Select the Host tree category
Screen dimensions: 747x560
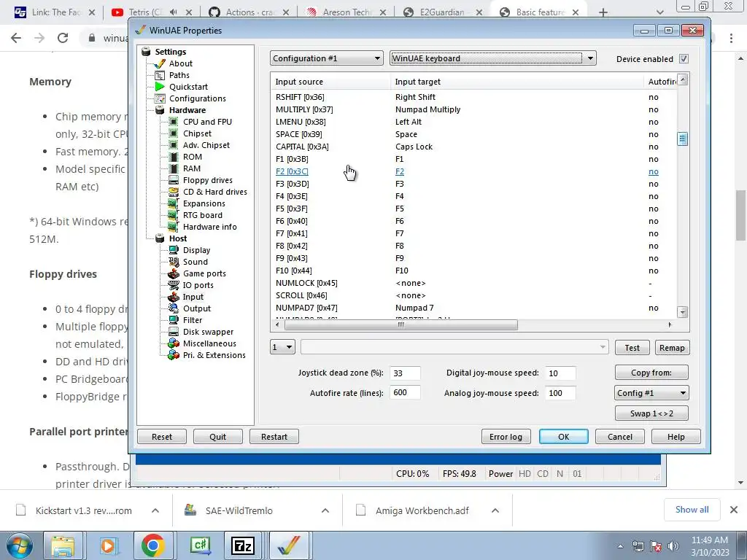(178, 238)
